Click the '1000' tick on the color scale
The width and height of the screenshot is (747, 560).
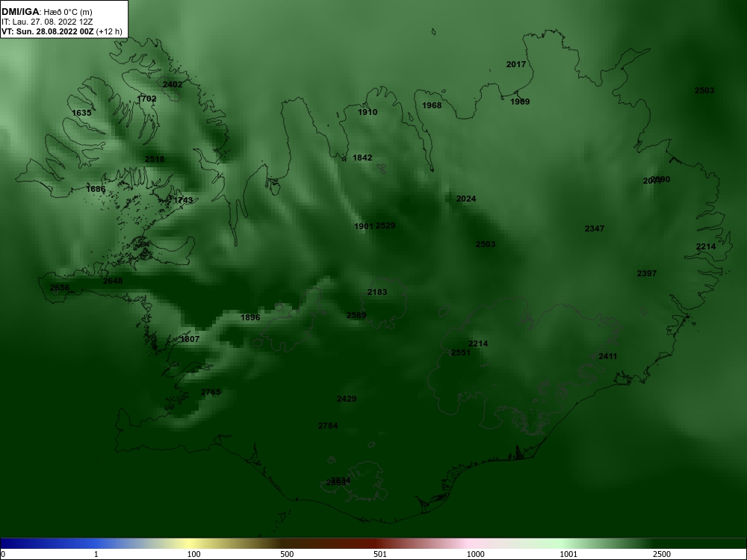475,554
